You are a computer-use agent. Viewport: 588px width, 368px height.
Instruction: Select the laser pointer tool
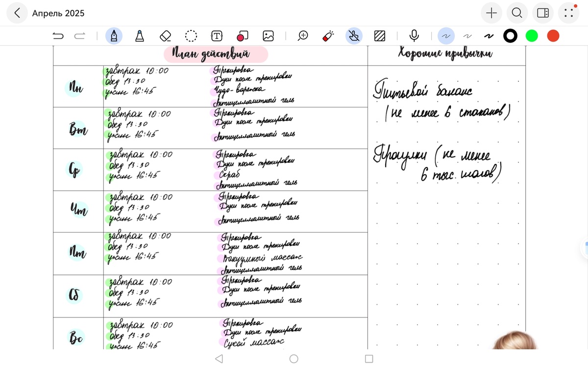click(328, 36)
